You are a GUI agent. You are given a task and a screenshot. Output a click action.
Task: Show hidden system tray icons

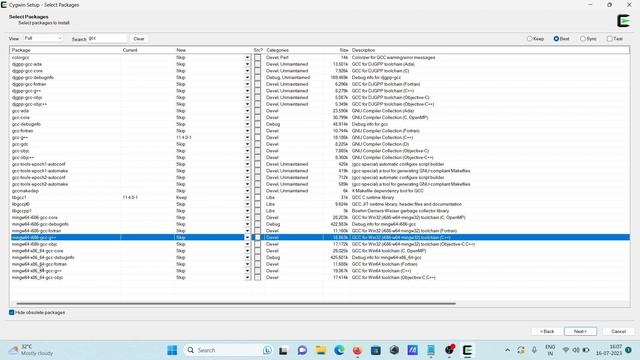click(507, 350)
